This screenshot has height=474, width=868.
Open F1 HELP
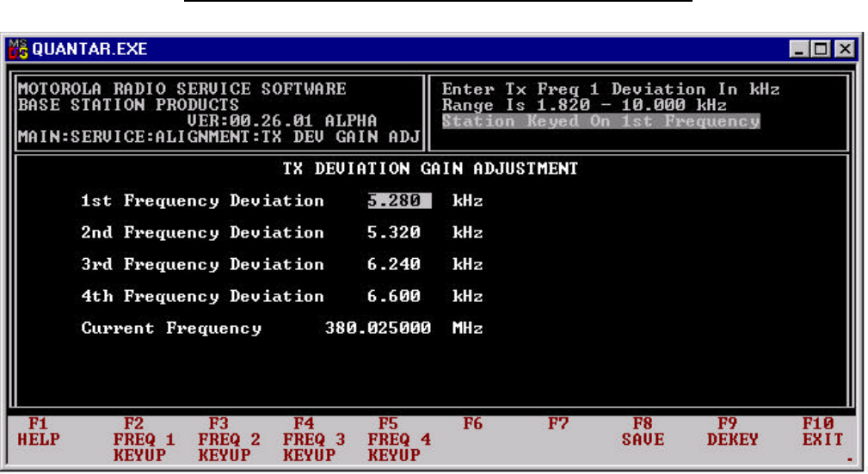click(38, 432)
